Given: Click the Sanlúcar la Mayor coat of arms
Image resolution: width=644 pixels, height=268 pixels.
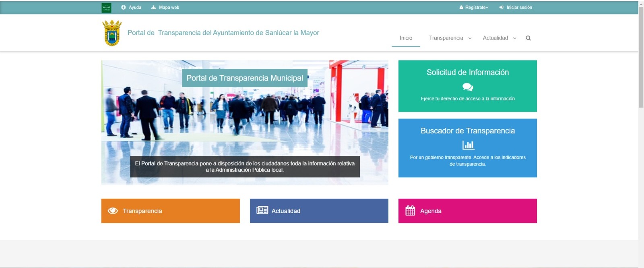Looking at the screenshot, I should [111, 33].
